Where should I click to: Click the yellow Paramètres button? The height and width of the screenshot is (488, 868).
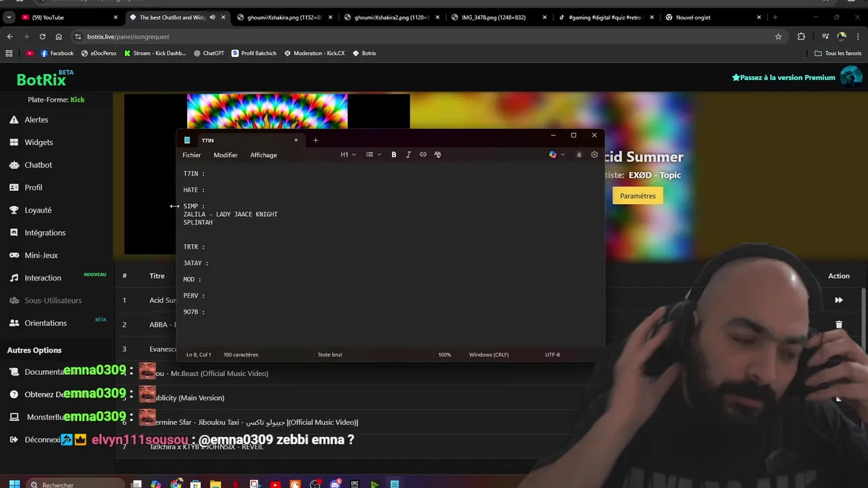point(637,196)
